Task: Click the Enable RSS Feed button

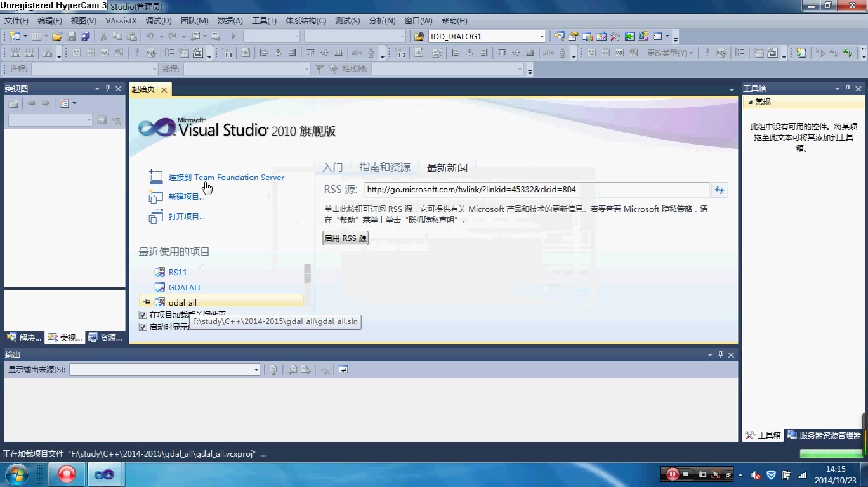Action: click(x=345, y=238)
